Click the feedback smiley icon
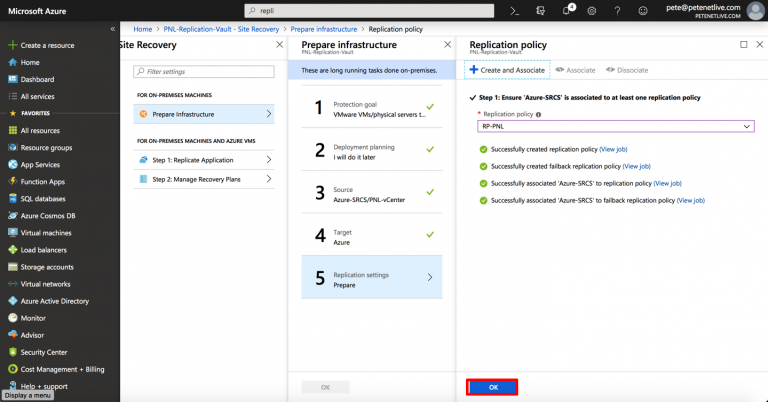Viewport: 768px width, 402px height. [x=643, y=11]
